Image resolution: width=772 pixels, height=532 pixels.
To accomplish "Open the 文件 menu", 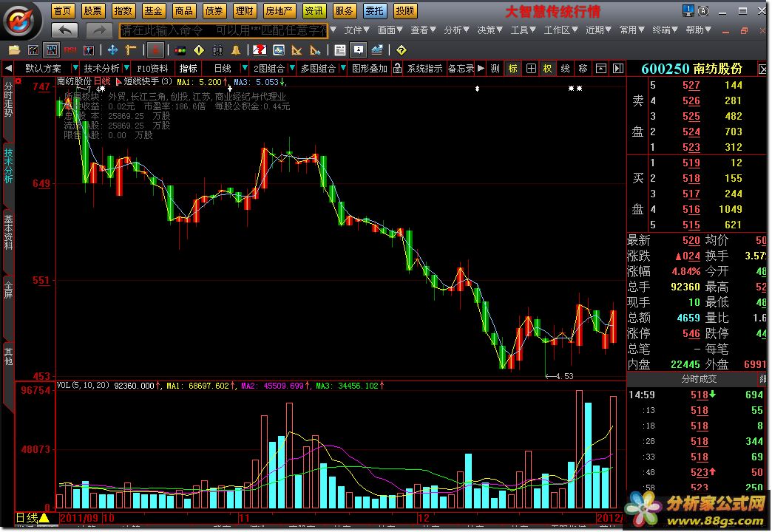I will point(356,30).
